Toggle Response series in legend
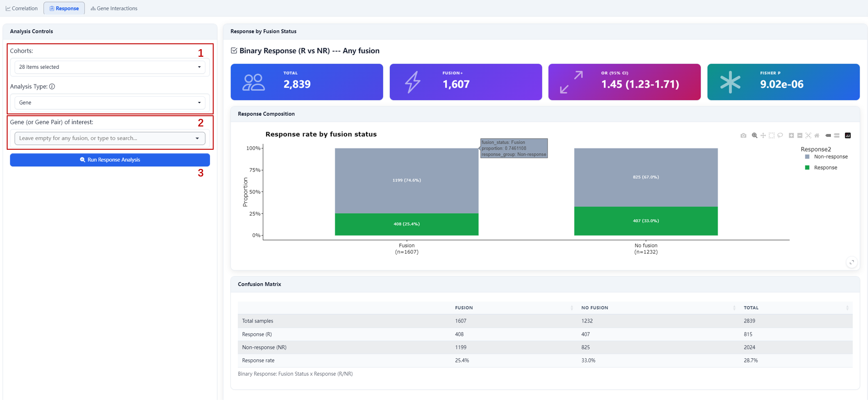 [821, 168]
